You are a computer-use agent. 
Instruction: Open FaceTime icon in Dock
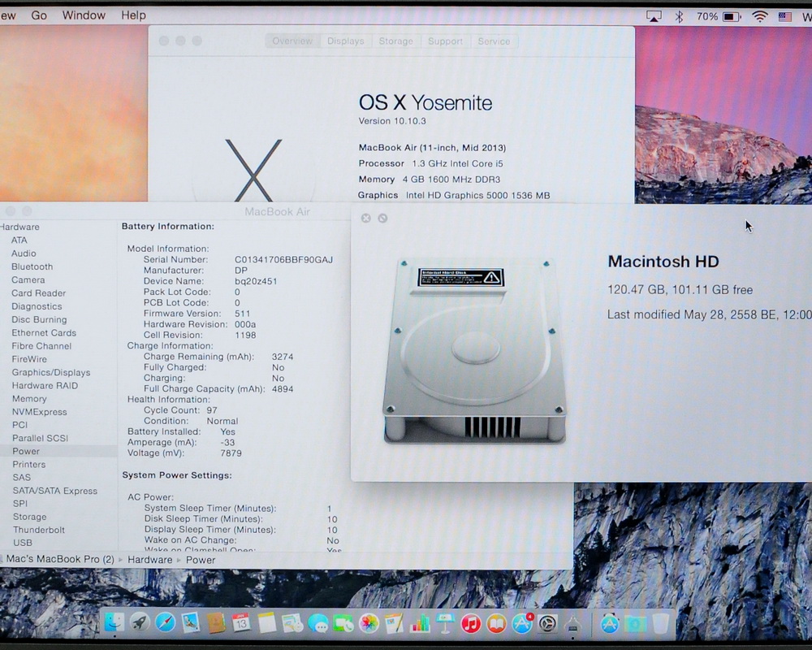pos(343,623)
